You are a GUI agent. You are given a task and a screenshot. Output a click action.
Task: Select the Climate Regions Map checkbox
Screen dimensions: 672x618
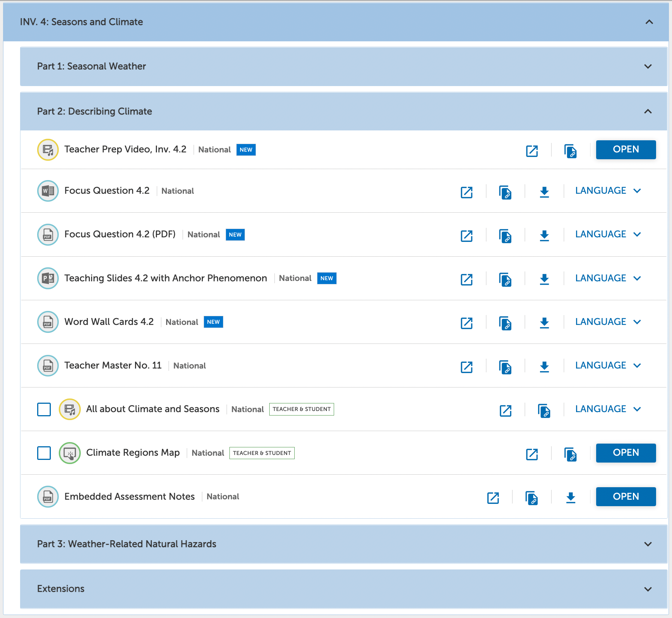pos(44,453)
